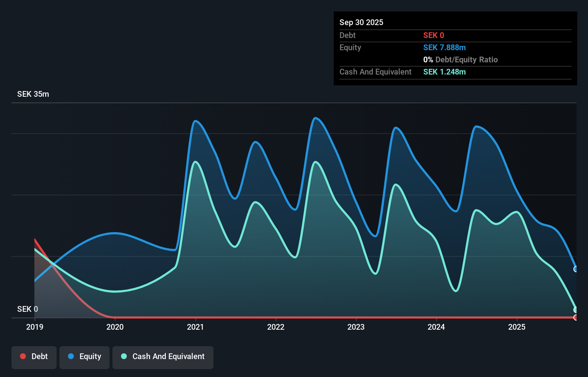This screenshot has width=588, height=377.
Task: Click the blue Equity legend dot
Action: (71, 357)
